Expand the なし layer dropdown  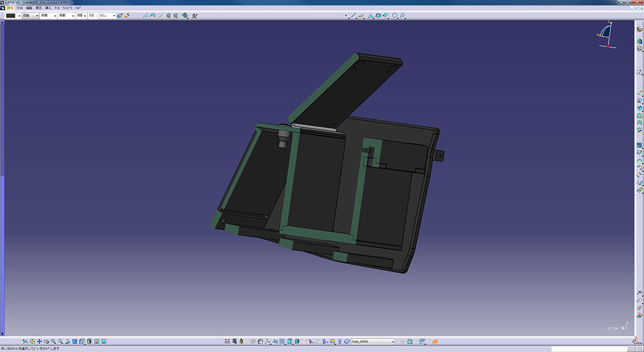(114, 15)
